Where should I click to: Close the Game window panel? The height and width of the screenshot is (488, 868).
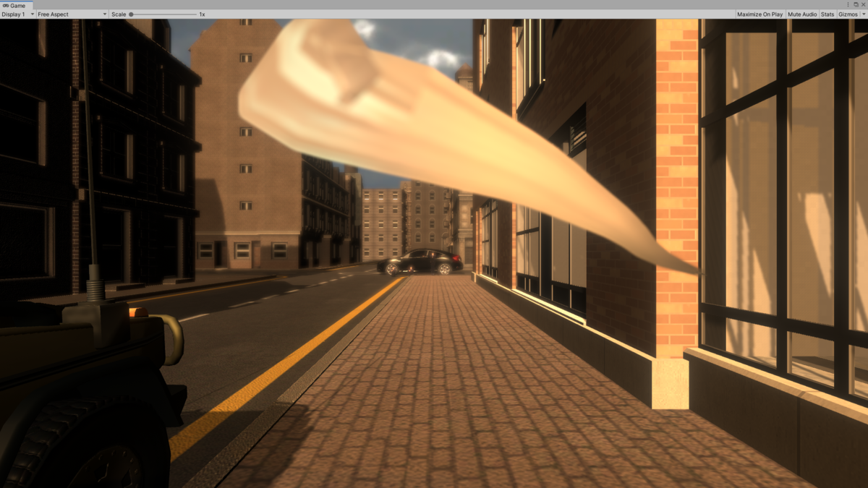click(863, 5)
